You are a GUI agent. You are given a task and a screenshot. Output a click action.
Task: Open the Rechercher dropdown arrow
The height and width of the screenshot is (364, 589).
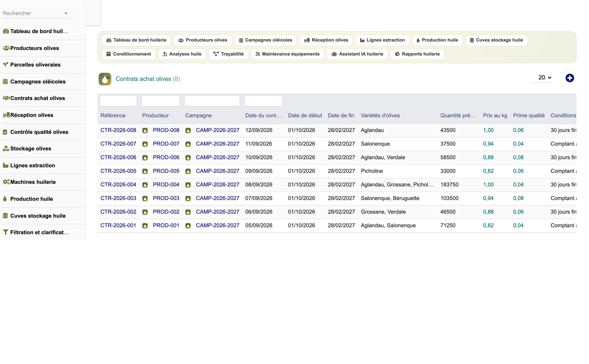point(66,13)
